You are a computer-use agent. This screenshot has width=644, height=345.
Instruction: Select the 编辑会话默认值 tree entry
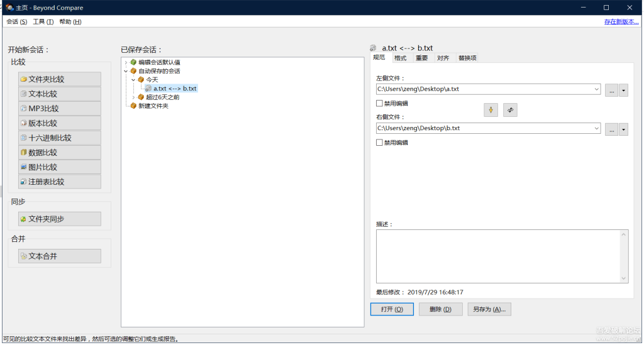tap(159, 62)
